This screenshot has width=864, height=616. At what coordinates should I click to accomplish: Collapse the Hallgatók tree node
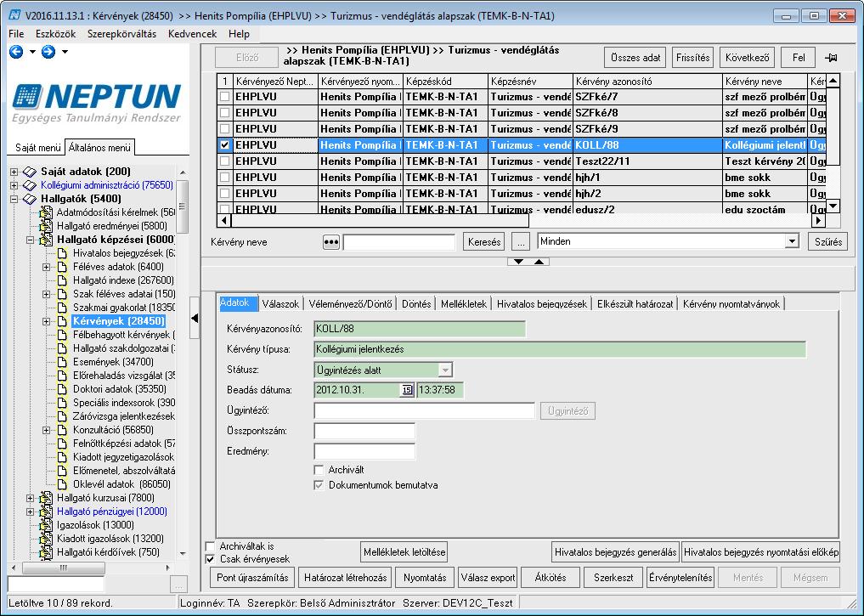coord(14,199)
